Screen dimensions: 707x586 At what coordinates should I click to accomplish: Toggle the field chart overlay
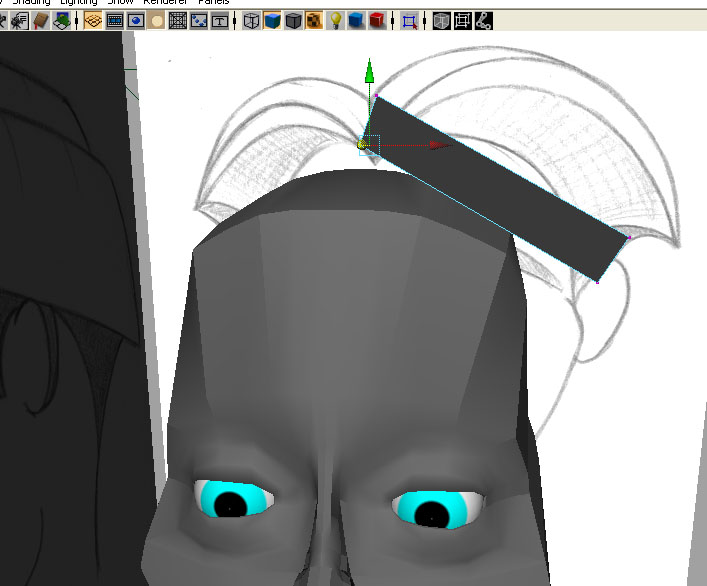tap(178, 21)
